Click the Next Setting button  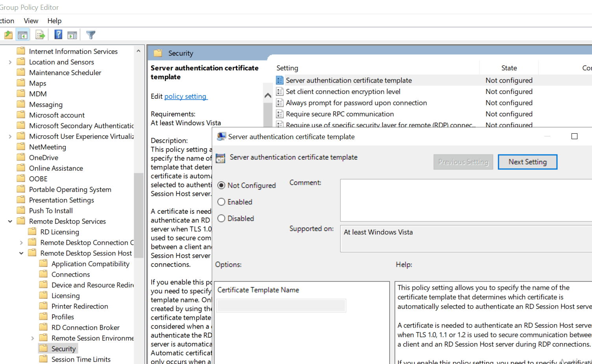pyautogui.click(x=527, y=162)
